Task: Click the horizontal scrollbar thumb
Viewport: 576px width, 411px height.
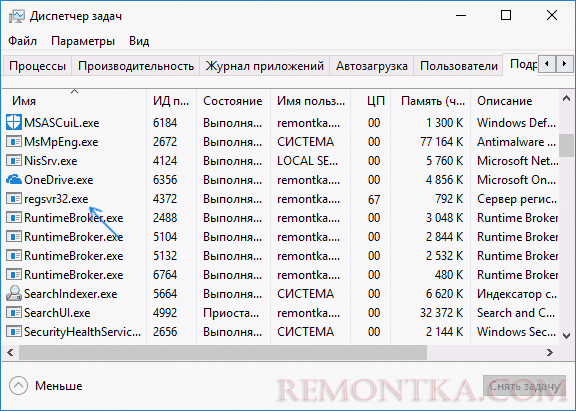Action: pos(223,353)
